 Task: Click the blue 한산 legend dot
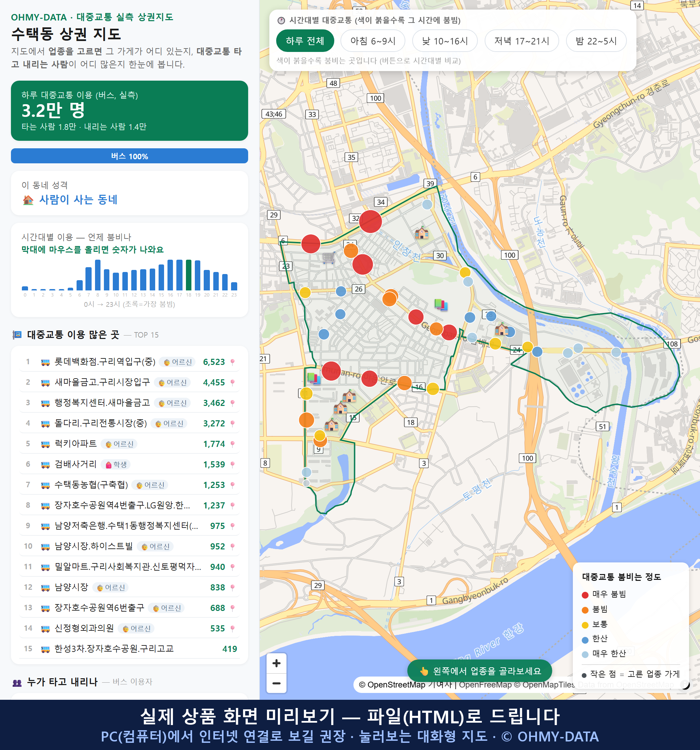(585, 640)
